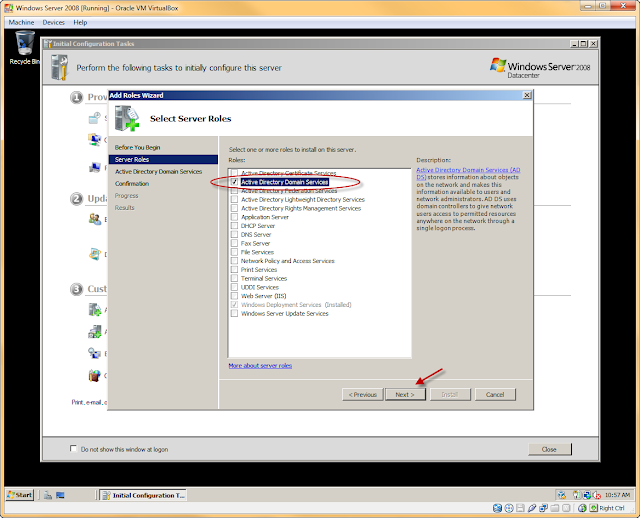
Task: Check Active Directory Rights Management Services
Action: [x=234, y=208]
